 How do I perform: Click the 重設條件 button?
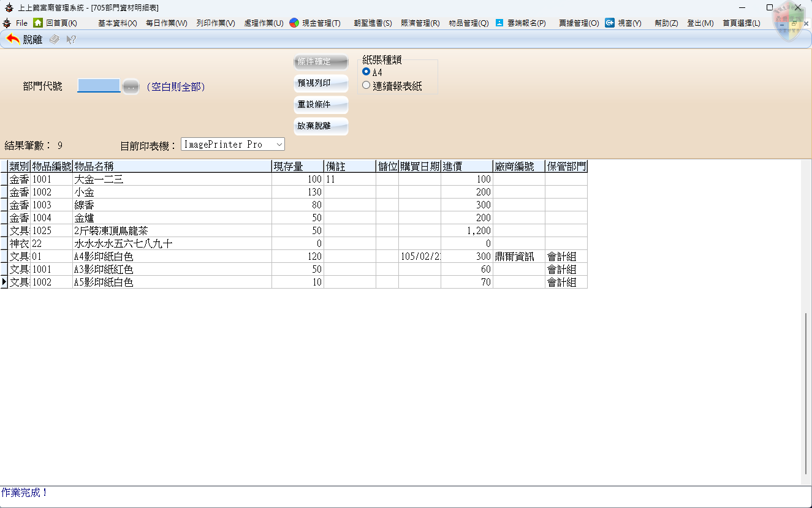point(321,105)
